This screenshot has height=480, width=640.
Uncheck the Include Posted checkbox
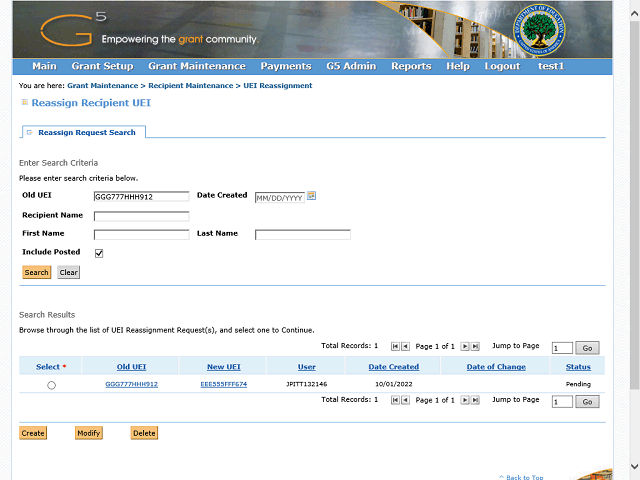click(99, 253)
